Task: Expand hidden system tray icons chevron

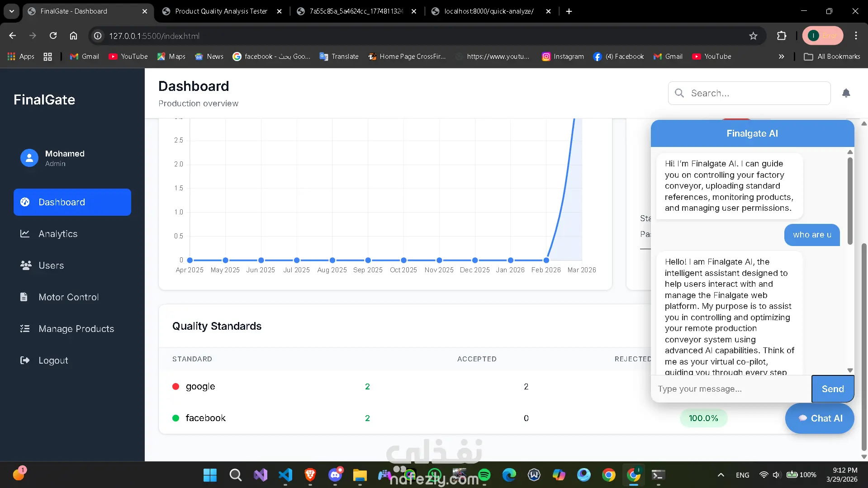Action: (x=721, y=475)
